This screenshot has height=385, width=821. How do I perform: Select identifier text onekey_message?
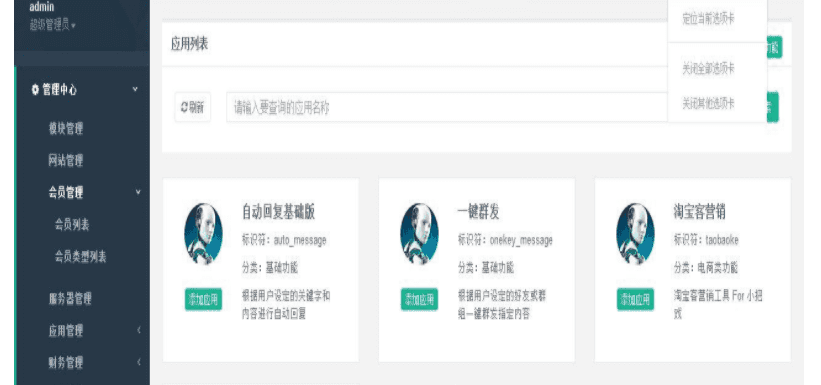coord(521,240)
